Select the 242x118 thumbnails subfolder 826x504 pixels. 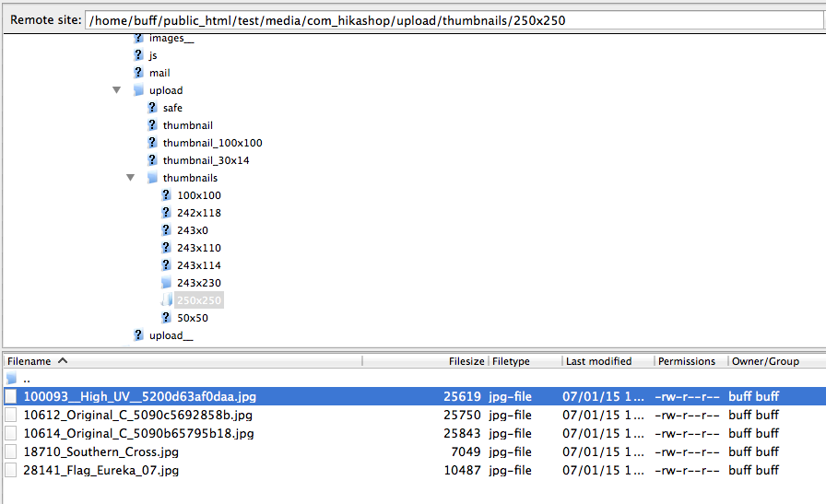198,213
